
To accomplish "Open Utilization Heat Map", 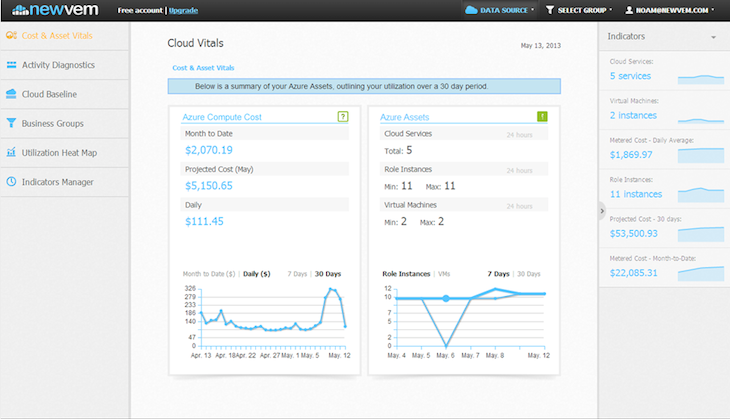I will click(65, 153).
